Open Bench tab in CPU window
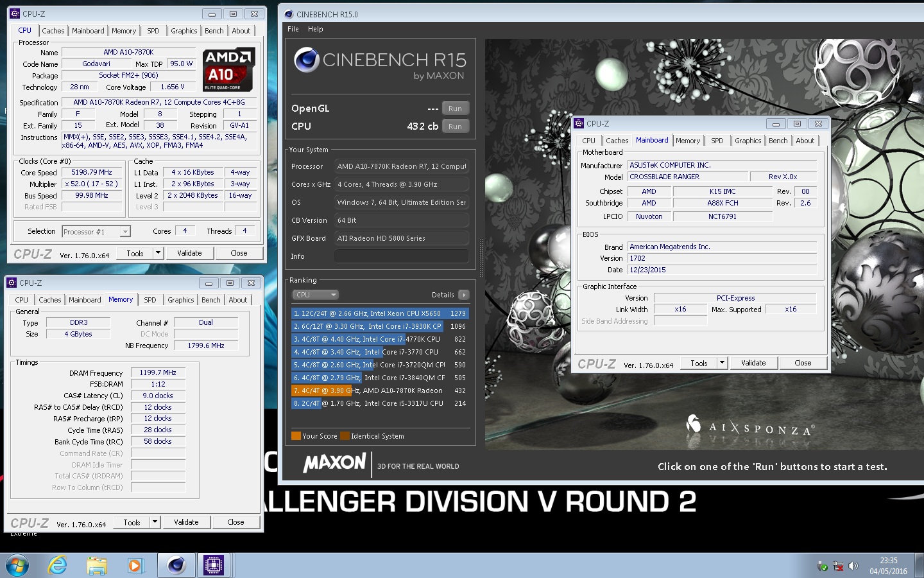The image size is (924, 578). (x=214, y=31)
